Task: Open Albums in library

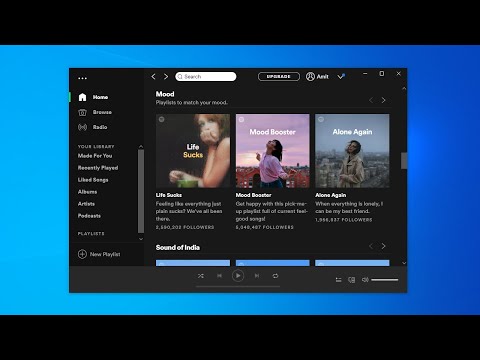Action: 88,192
